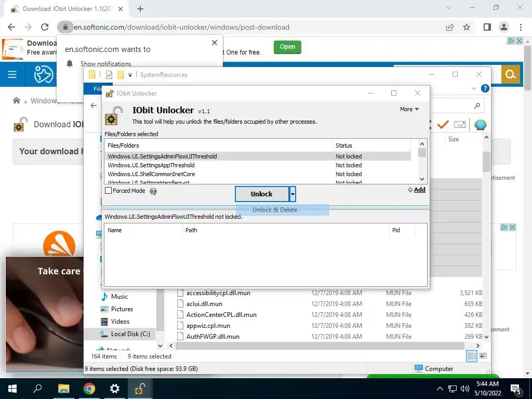The height and width of the screenshot is (399, 532).
Task: Click the orange checkmark icon in Explorer ribbon
Action: pos(443,125)
